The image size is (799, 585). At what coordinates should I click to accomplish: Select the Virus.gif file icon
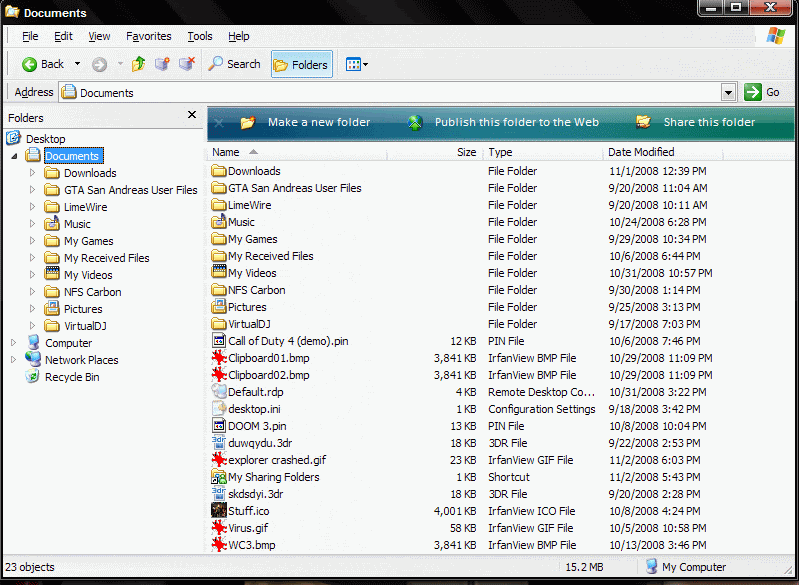pos(219,528)
